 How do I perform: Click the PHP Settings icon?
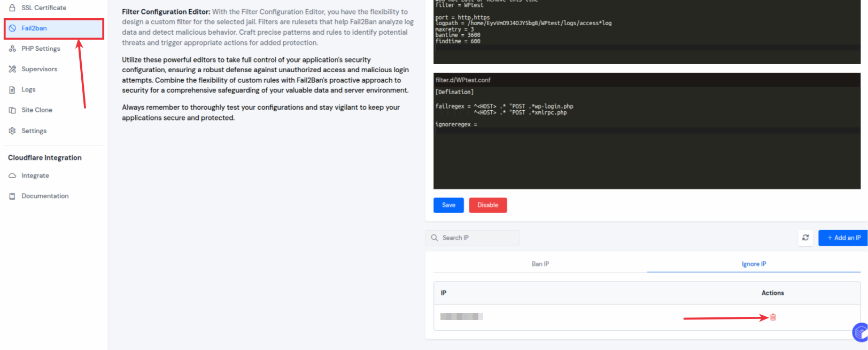pos(12,49)
